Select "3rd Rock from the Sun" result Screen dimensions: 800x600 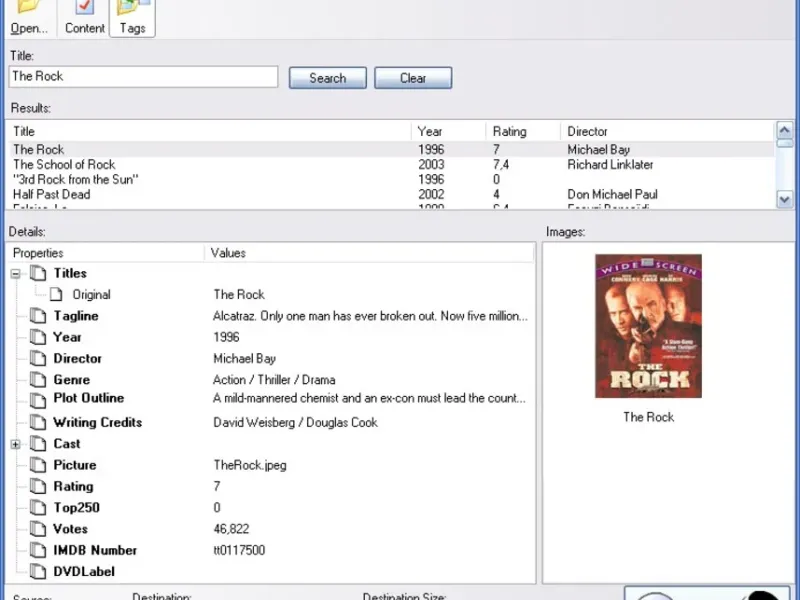point(391,179)
